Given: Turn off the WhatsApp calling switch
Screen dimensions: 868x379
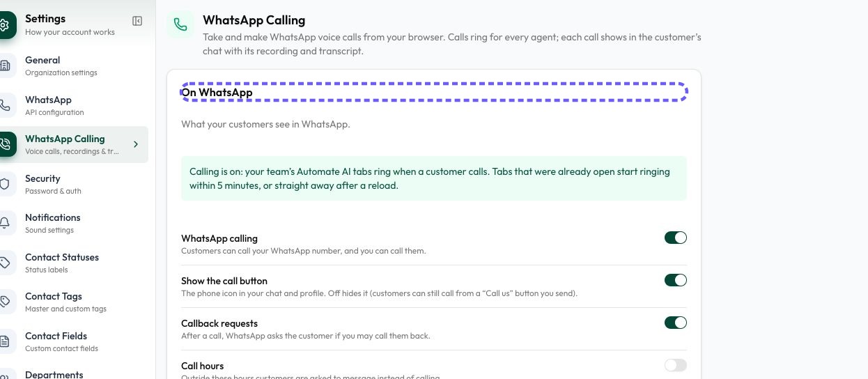Looking at the screenshot, I should coord(676,238).
